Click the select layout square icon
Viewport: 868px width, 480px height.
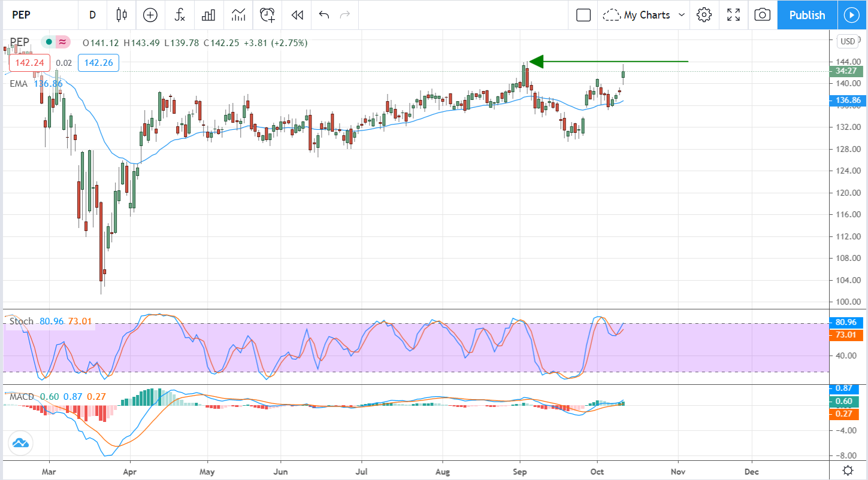(583, 15)
